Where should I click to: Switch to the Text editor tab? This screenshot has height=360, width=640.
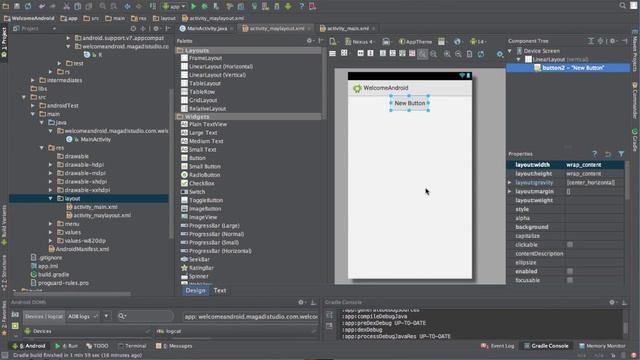point(220,291)
